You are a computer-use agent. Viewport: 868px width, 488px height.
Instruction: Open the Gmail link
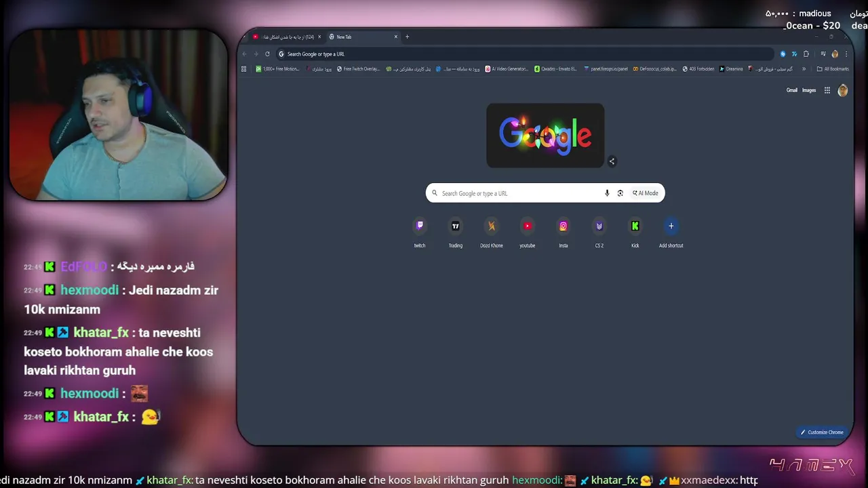click(x=792, y=90)
